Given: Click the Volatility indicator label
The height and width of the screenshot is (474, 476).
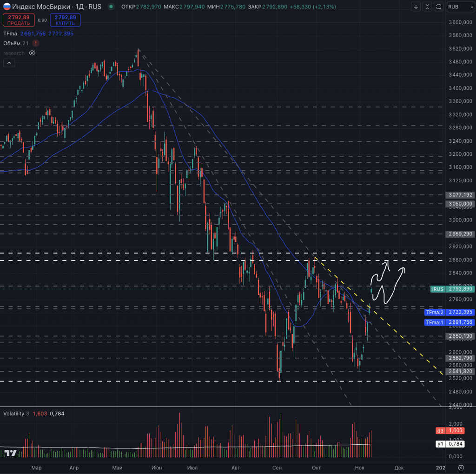Looking at the screenshot, I should point(13,414).
